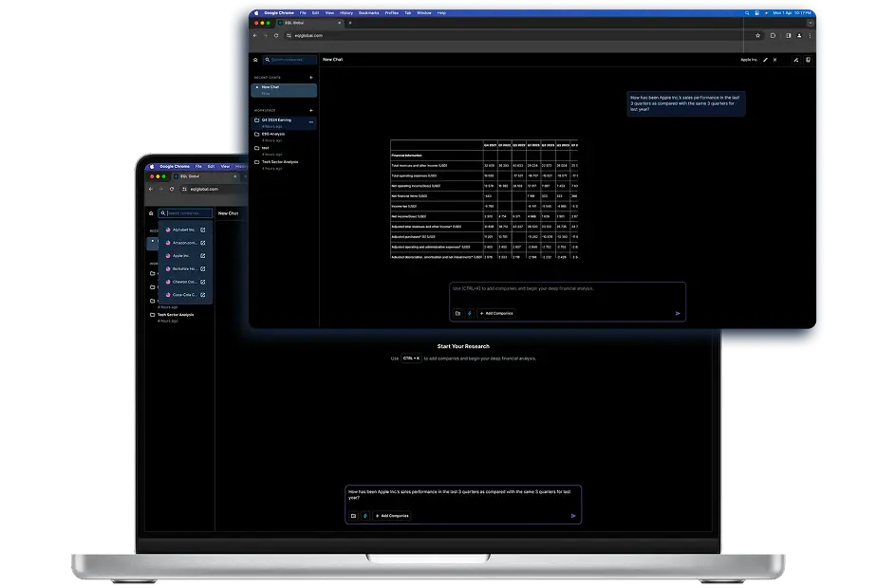
Task: Click Add Companies in back window prompt box
Action: tap(392, 516)
